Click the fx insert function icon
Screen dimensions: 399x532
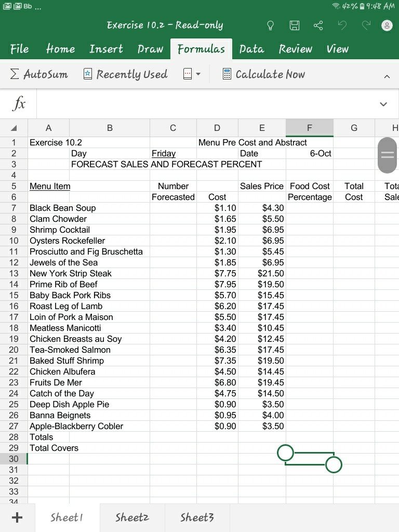pyautogui.click(x=19, y=103)
